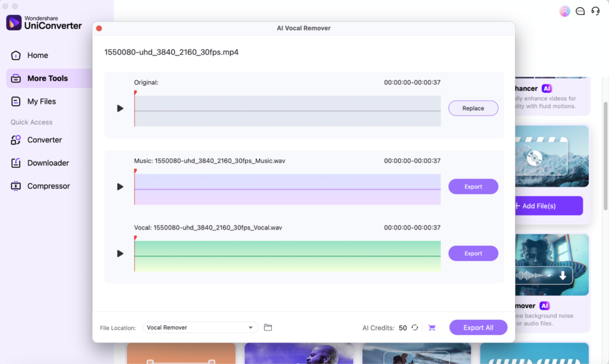Image resolution: width=609 pixels, height=364 pixels.
Task: Open the folder browser next to File Location
Action: pos(268,327)
